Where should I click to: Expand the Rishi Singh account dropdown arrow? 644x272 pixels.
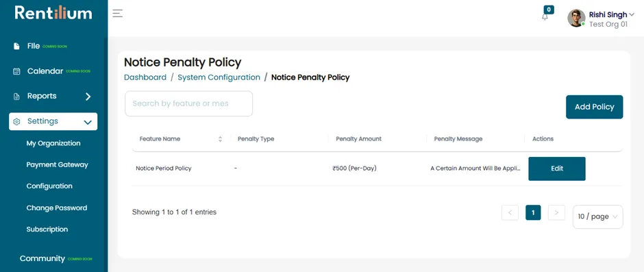(632, 14)
